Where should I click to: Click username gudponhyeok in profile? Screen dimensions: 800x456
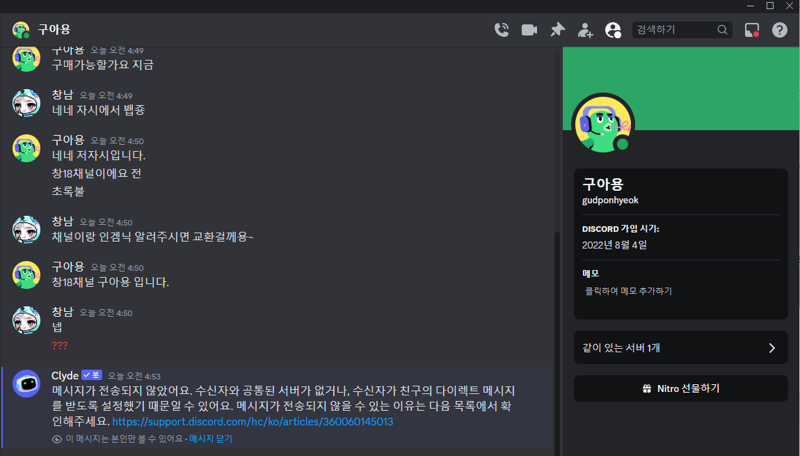610,200
